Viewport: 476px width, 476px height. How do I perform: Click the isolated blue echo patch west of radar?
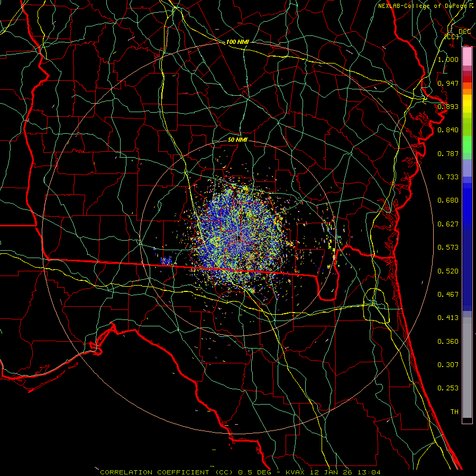(167, 261)
